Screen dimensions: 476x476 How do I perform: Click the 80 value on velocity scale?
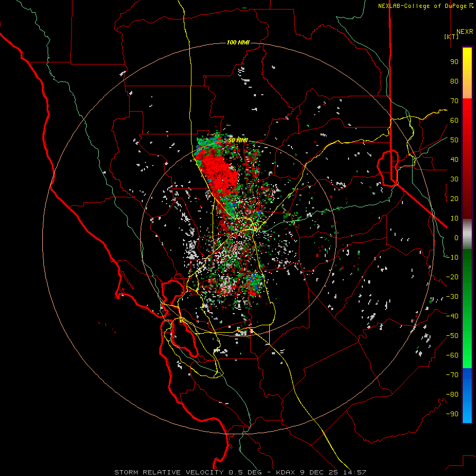click(454, 81)
